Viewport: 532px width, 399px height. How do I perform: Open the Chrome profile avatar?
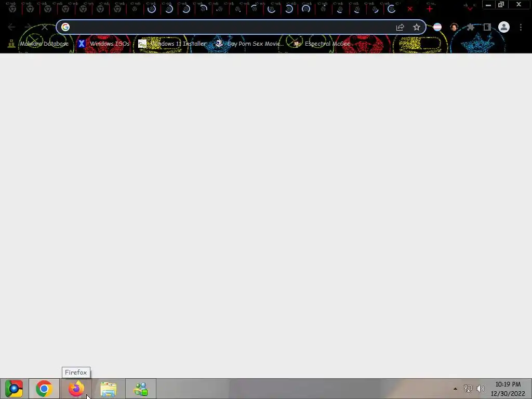point(504,27)
